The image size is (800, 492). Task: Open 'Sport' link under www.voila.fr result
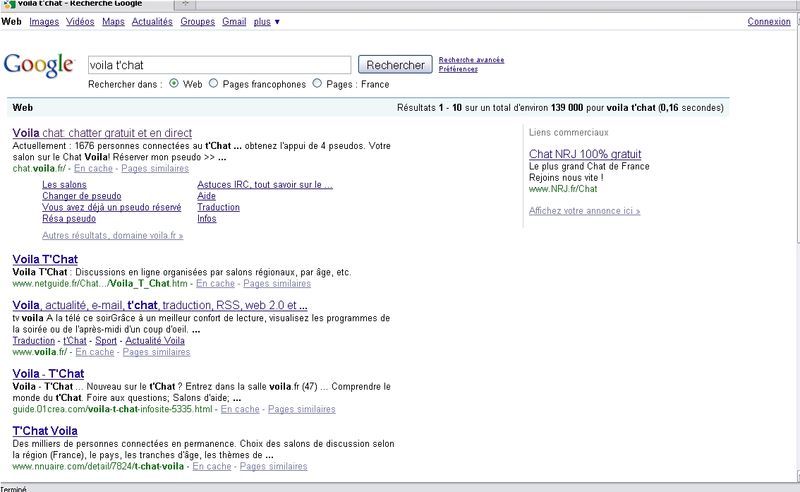pyautogui.click(x=106, y=341)
